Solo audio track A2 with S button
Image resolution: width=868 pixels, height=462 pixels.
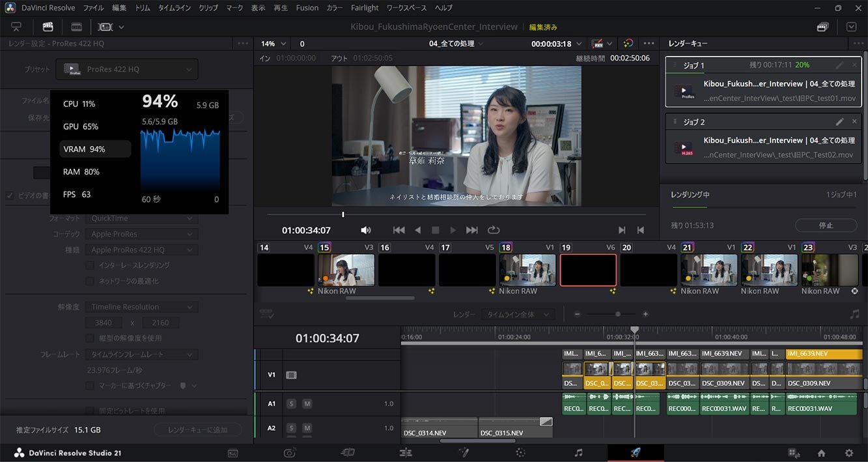point(291,428)
